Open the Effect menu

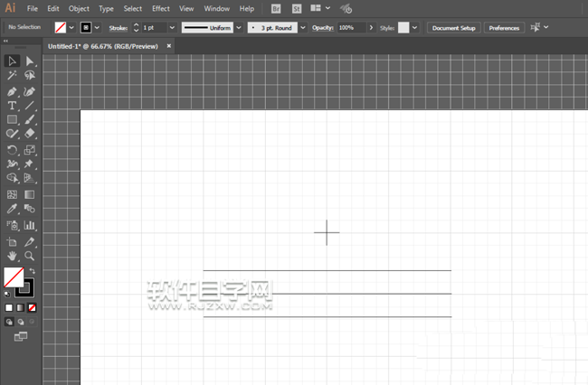click(x=160, y=8)
